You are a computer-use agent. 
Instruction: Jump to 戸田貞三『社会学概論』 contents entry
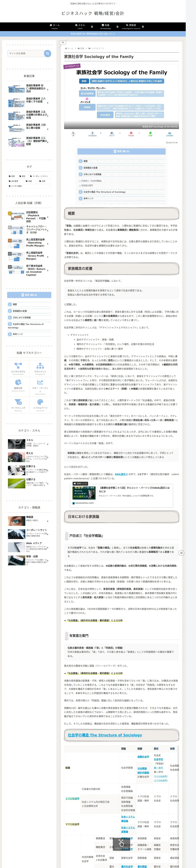tap(91, 181)
